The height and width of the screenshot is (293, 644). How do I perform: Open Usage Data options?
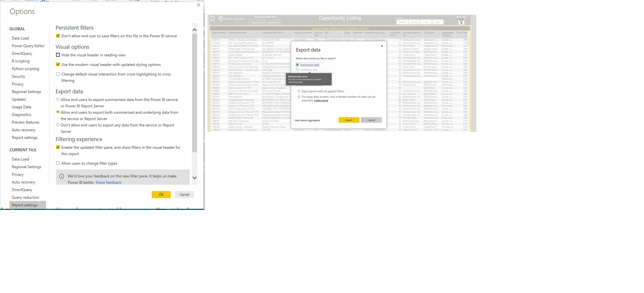tap(21, 107)
